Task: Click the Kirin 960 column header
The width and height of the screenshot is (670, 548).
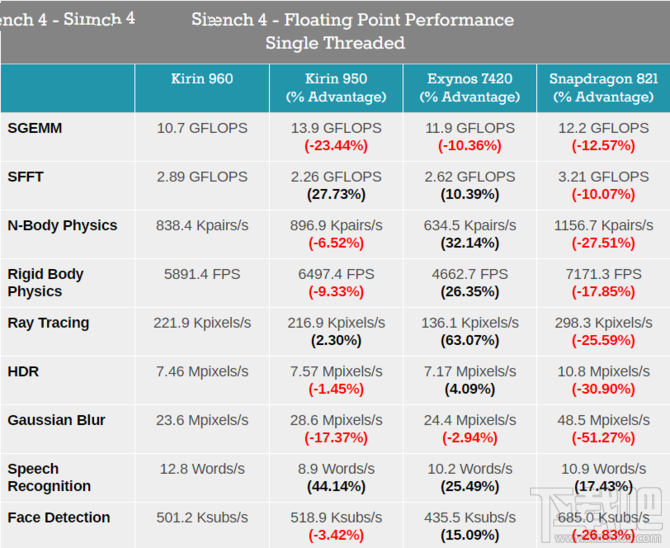Action: [202, 79]
